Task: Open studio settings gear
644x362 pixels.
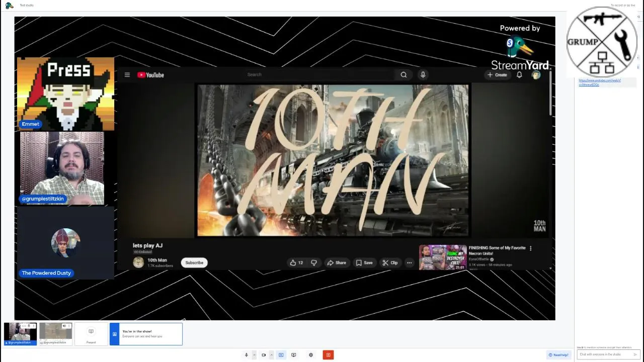Action: click(x=311, y=355)
